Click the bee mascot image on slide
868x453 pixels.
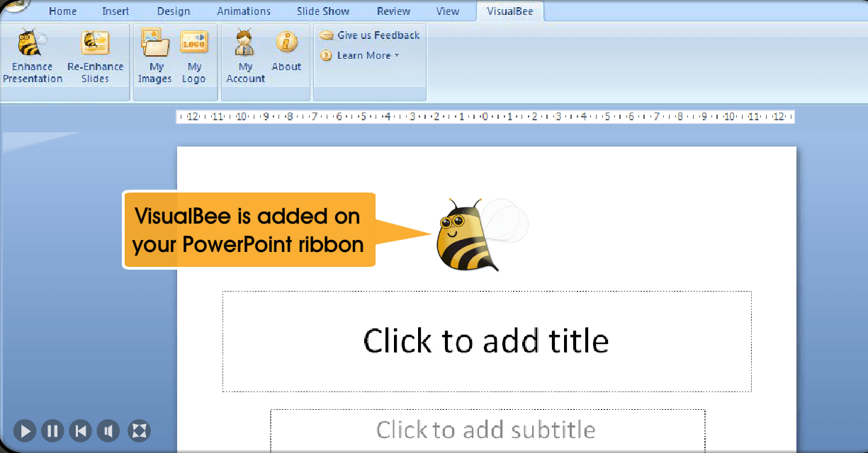point(482,234)
